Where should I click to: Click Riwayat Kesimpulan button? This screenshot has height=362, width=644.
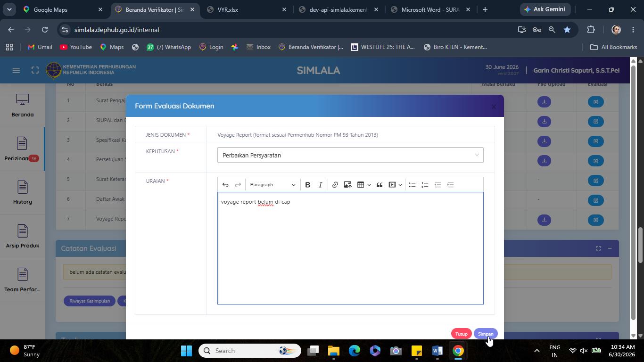(x=90, y=301)
